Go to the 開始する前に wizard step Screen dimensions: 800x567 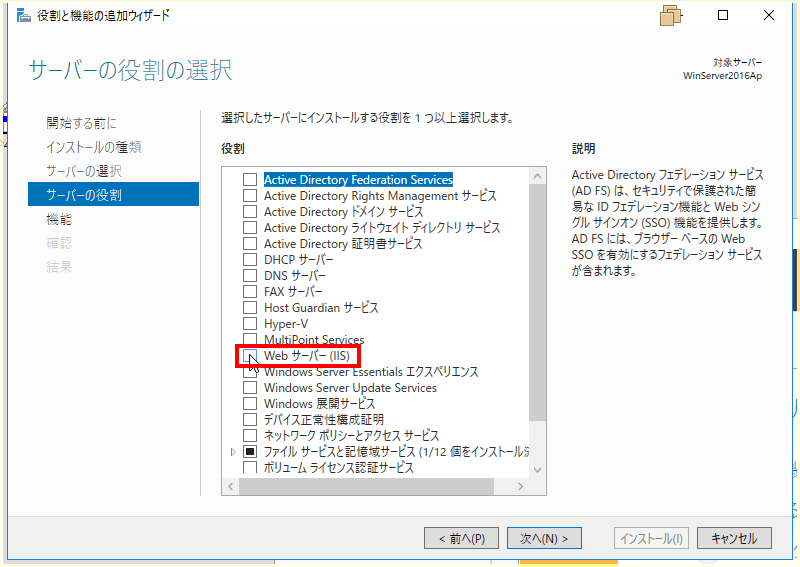pyautogui.click(x=81, y=123)
